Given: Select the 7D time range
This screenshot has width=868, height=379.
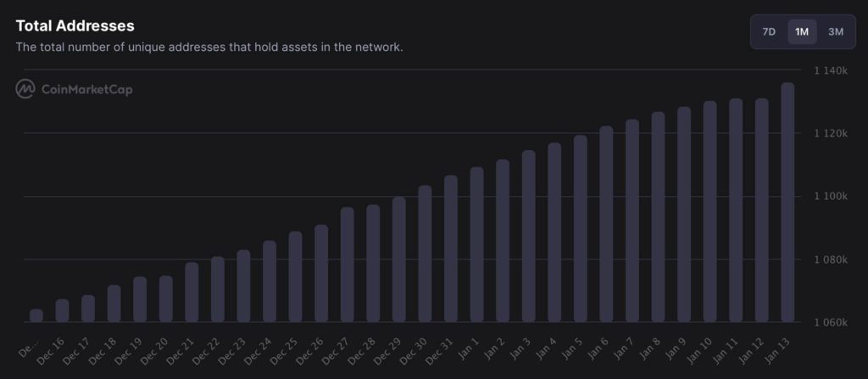Looking at the screenshot, I should pos(769,31).
